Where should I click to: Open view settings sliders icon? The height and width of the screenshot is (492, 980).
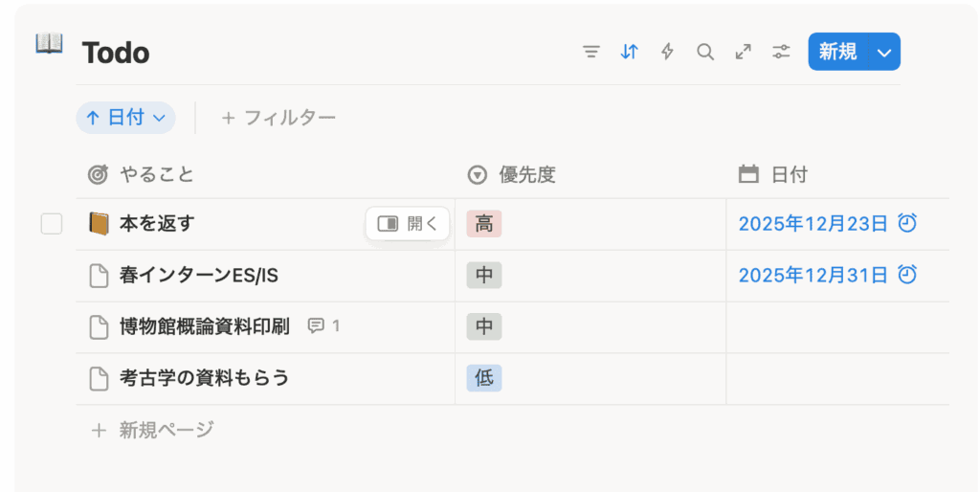[x=782, y=53]
